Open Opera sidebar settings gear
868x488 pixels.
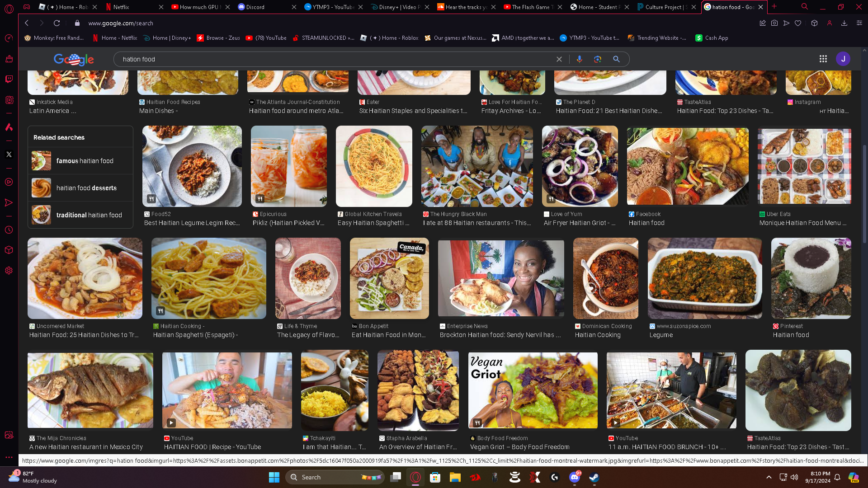coord(9,271)
